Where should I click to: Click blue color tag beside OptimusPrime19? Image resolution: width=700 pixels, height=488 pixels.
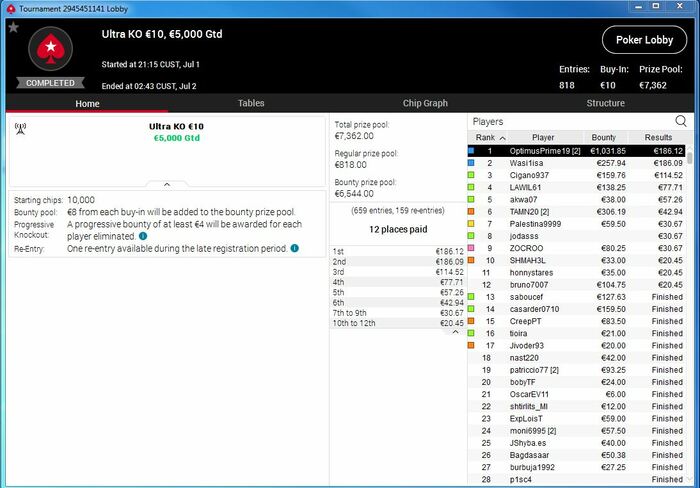tap(471, 151)
